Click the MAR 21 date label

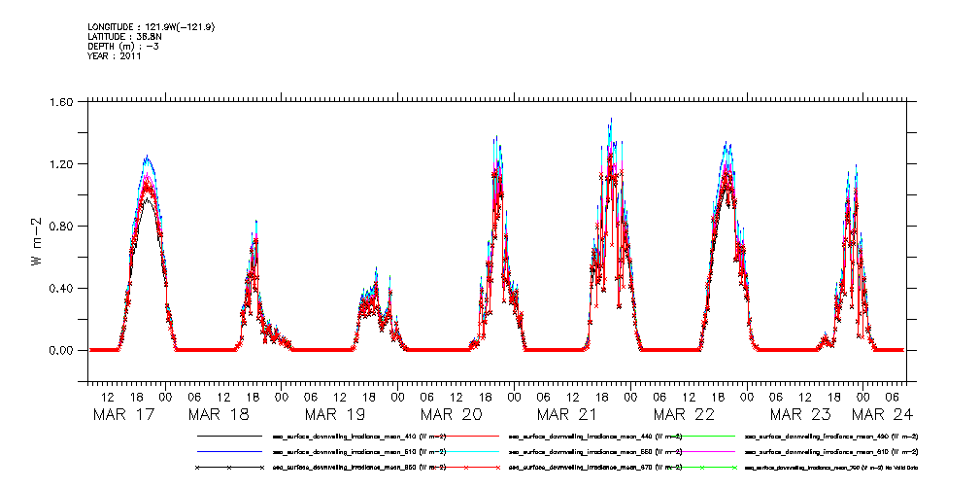566,414
